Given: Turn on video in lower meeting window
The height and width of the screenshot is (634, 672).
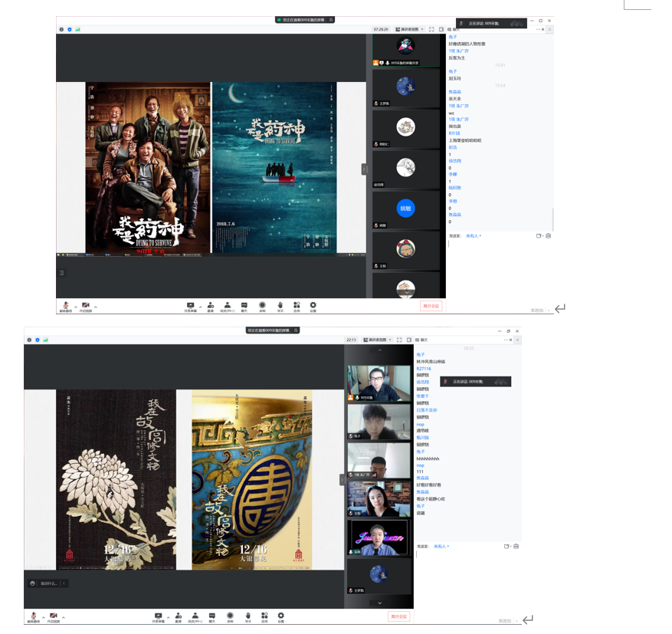Looking at the screenshot, I should pos(54,616).
